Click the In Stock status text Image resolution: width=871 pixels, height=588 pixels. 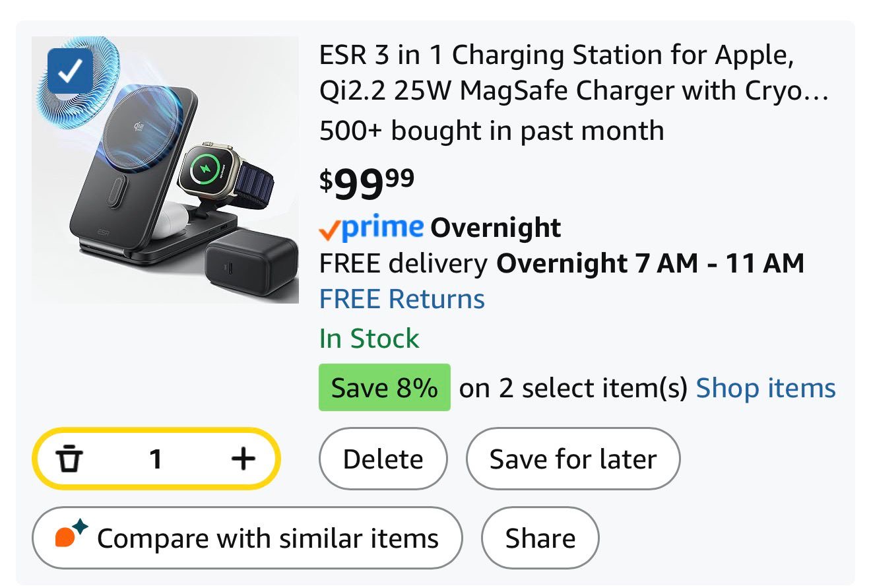(369, 339)
